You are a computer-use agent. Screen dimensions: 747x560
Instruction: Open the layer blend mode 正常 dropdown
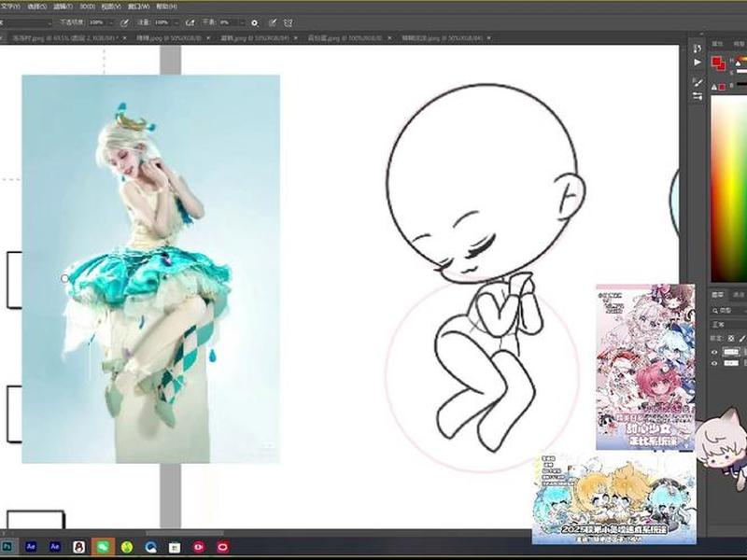coord(729,325)
